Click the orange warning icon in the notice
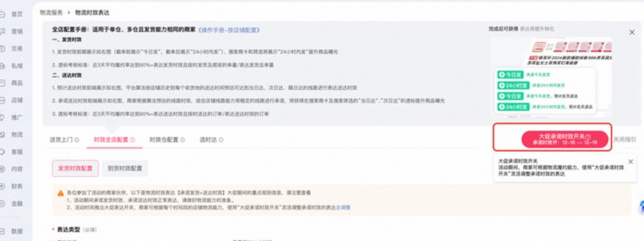644x241 pixels. point(61,193)
